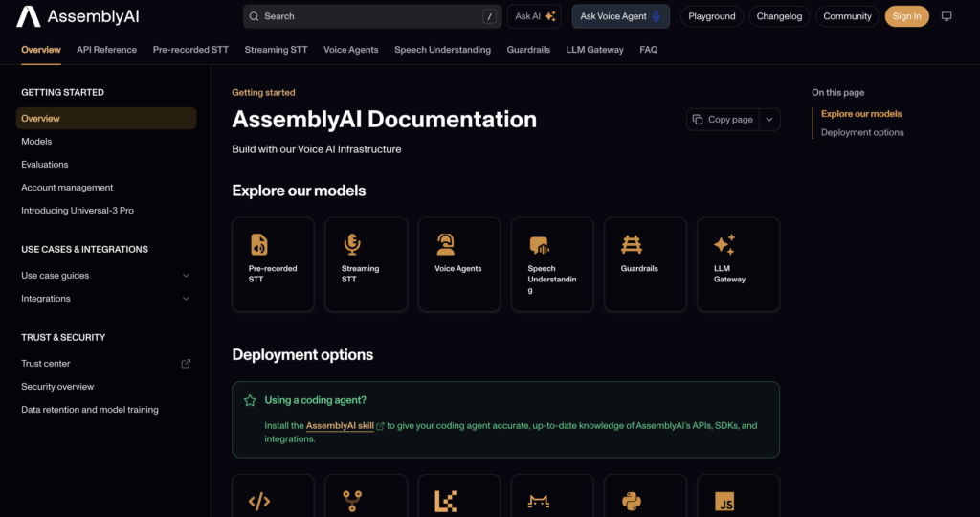Click the bridge-shaped deployment icon
The image size is (980, 517).
pyautogui.click(x=538, y=502)
